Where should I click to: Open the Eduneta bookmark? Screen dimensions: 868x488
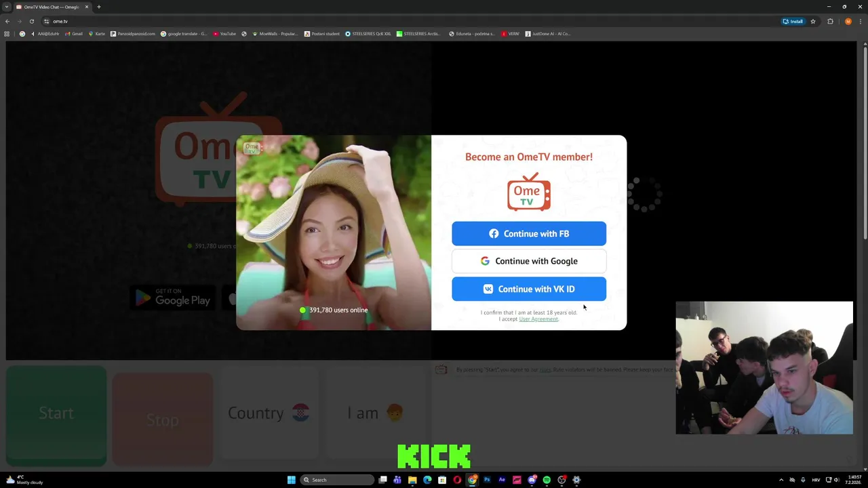[x=472, y=34]
